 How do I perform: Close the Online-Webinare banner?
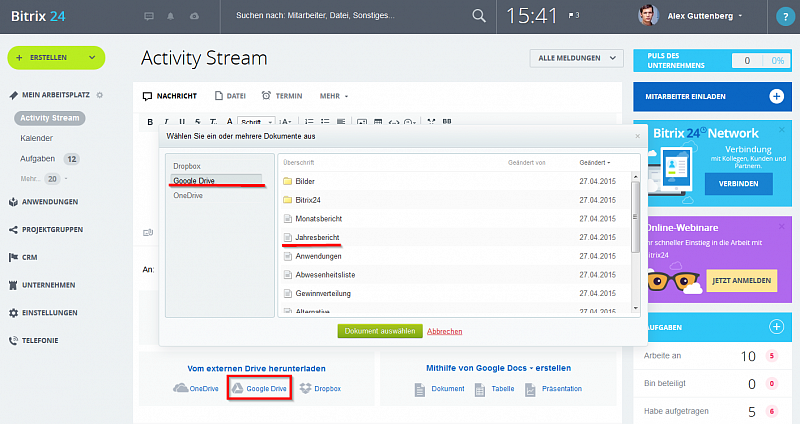tap(782, 226)
